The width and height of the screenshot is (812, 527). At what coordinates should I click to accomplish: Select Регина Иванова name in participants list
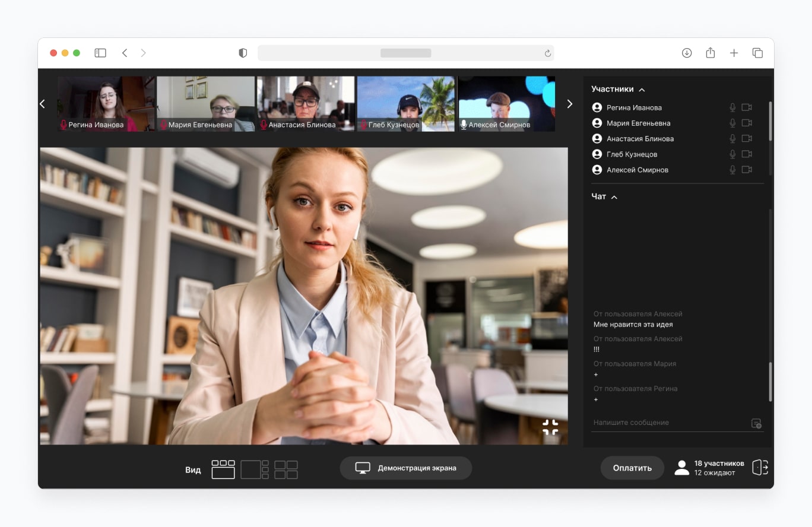point(634,108)
